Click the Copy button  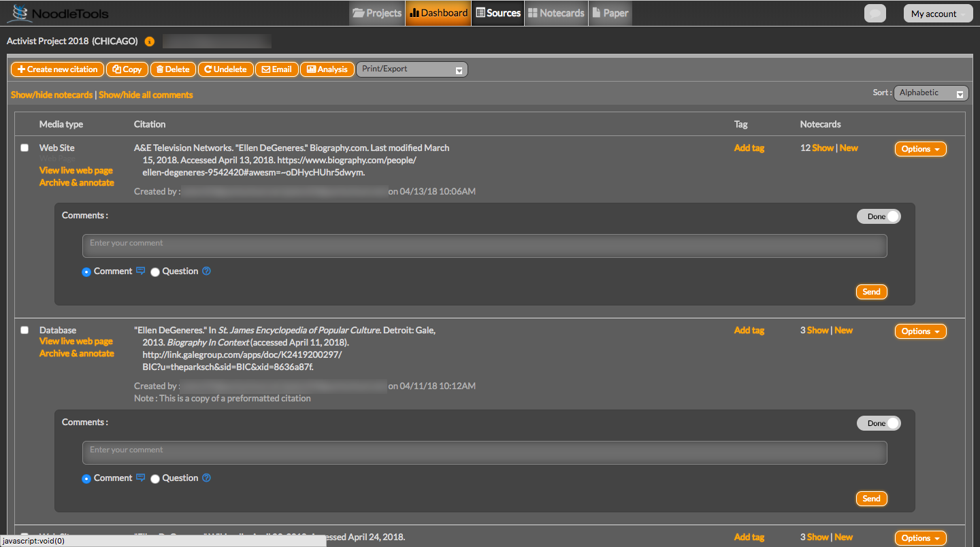pos(127,69)
